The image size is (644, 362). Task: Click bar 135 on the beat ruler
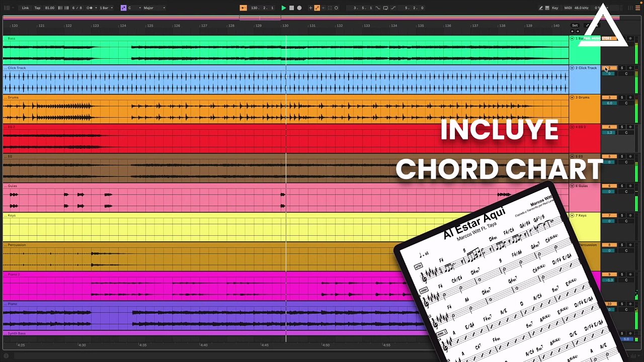click(421, 26)
